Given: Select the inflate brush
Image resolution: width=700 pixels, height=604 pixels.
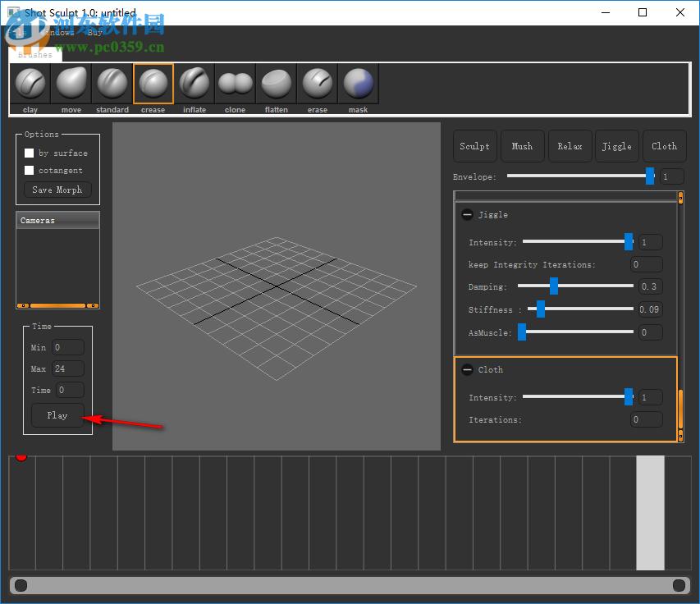Looking at the screenshot, I should (x=194, y=84).
